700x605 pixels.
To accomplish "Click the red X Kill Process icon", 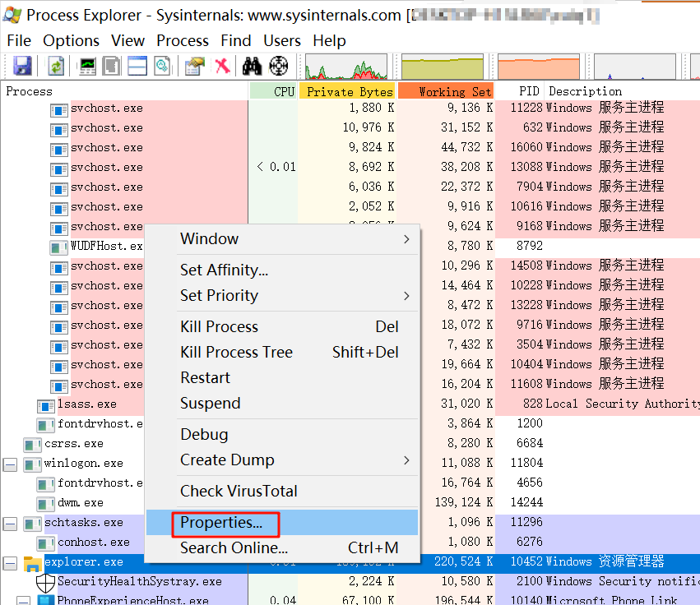I will [222, 66].
